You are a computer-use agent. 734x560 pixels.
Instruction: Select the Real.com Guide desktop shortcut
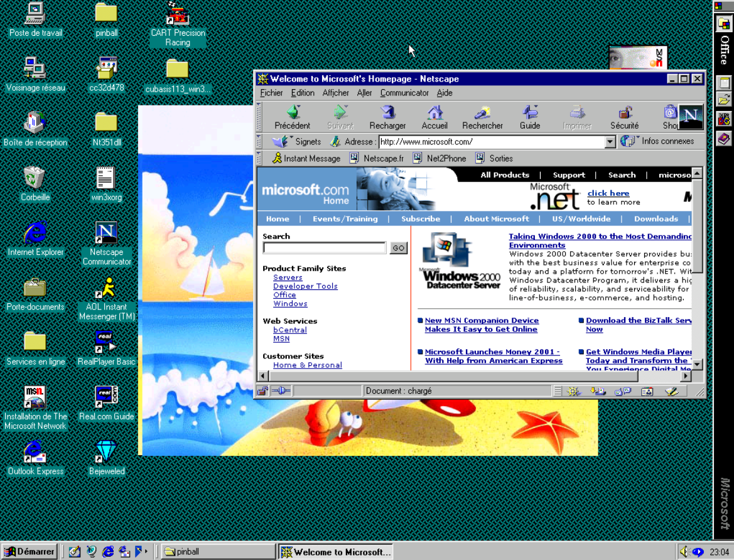click(x=106, y=403)
